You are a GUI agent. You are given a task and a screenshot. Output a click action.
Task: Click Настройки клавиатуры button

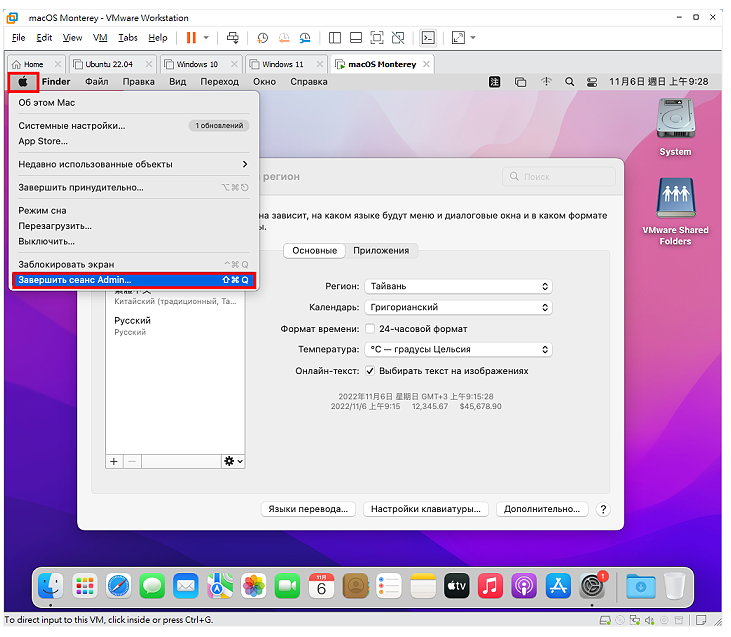coord(426,509)
